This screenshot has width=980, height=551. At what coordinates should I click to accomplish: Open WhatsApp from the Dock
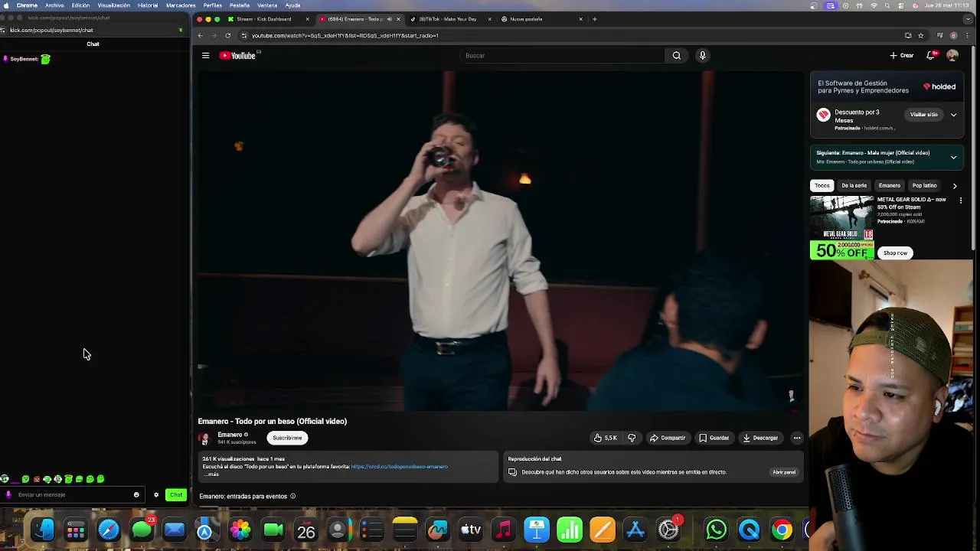point(716,530)
